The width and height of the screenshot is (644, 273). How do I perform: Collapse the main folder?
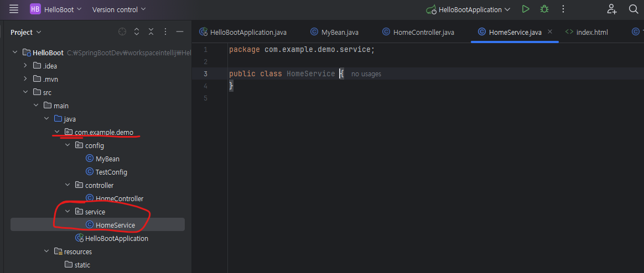(36, 106)
